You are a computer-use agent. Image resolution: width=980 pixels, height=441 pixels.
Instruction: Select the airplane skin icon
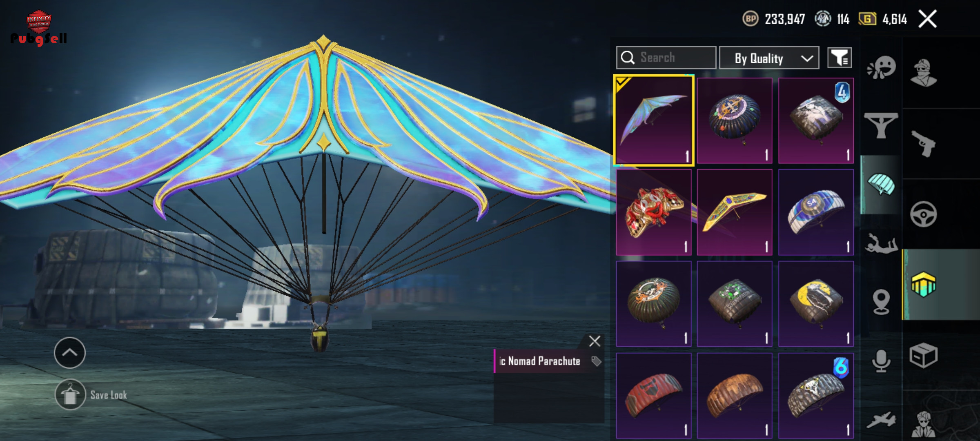(881, 421)
